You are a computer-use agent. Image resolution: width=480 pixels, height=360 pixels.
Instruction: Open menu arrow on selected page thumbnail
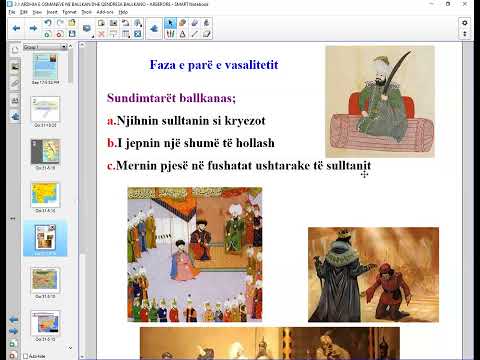point(52,227)
